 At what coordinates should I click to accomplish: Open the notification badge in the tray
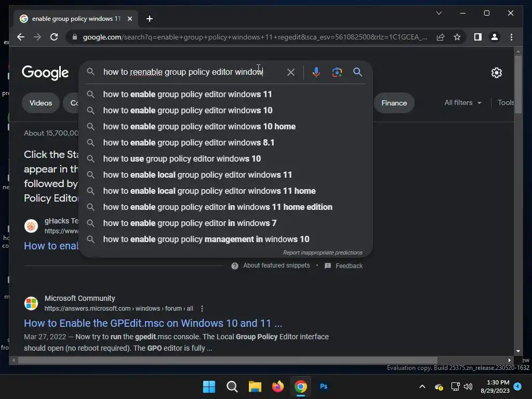click(517, 387)
